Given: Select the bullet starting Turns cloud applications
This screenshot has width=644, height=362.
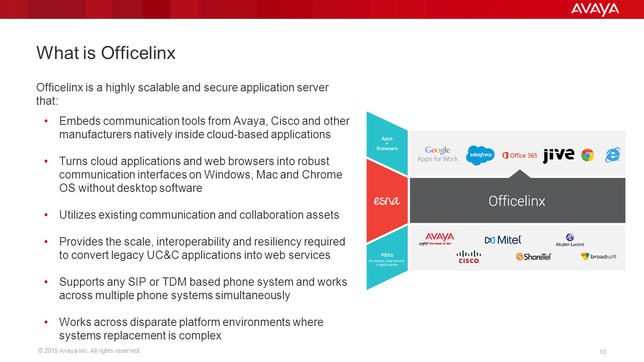Looking at the screenshot, I should (201, 174).
